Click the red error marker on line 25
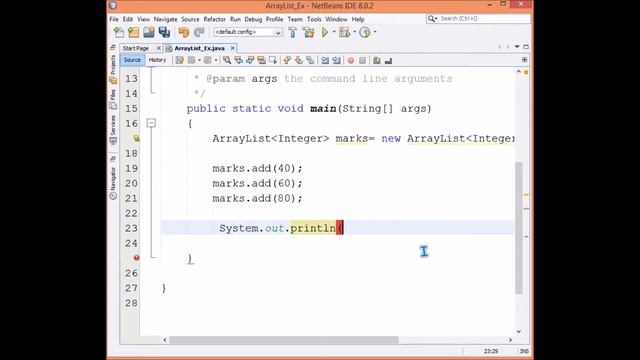 136,258
